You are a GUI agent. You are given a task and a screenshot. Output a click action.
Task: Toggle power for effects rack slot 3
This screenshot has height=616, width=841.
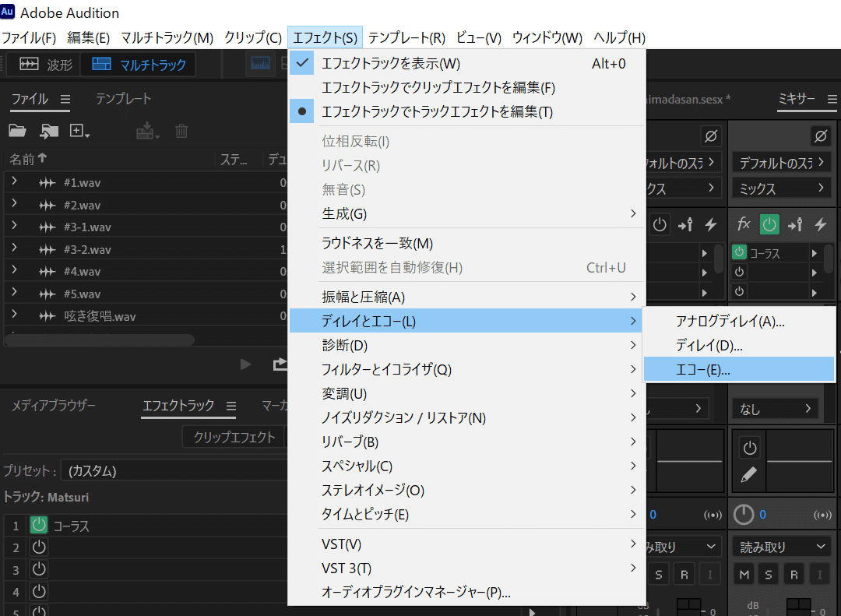pos(39,569)
